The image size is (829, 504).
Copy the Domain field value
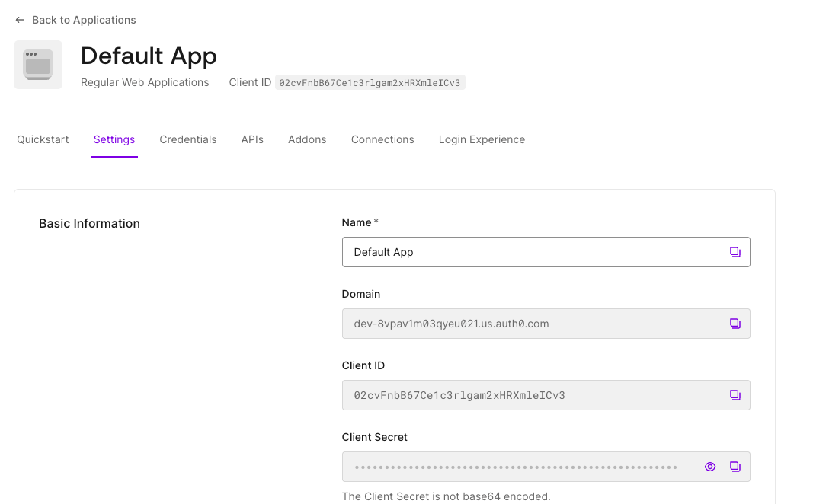[735, 324]
